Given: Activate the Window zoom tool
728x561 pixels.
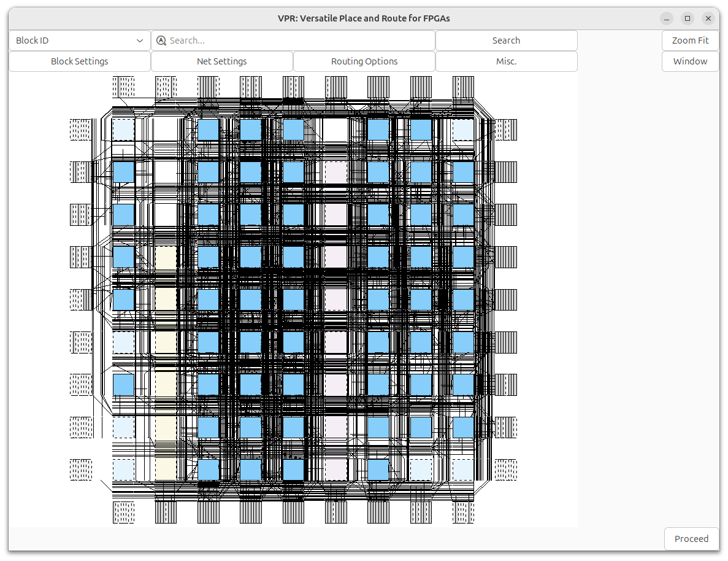Looking at the screenshot, I should (x=690, y=61).
